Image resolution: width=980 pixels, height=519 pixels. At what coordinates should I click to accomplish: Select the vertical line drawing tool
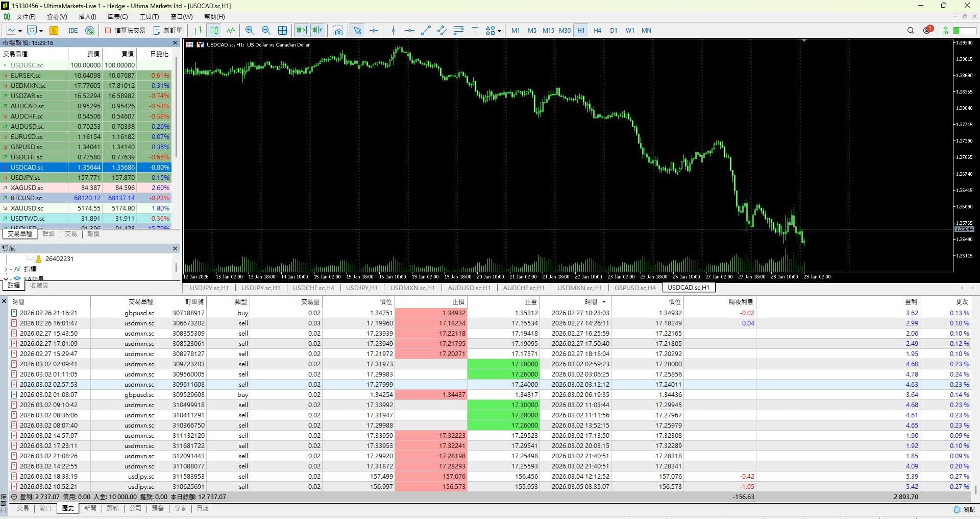point(393,31)
